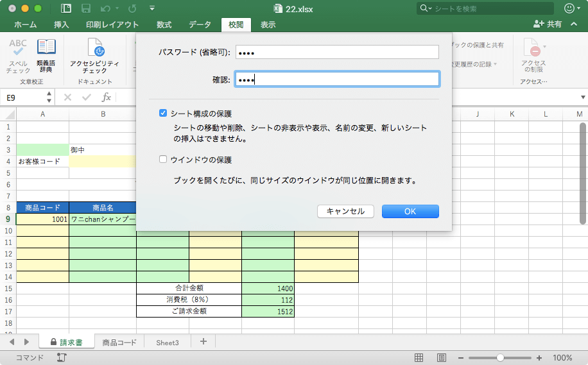
Task: Redo using the circular arrow icon
Action: pos(132,8)
